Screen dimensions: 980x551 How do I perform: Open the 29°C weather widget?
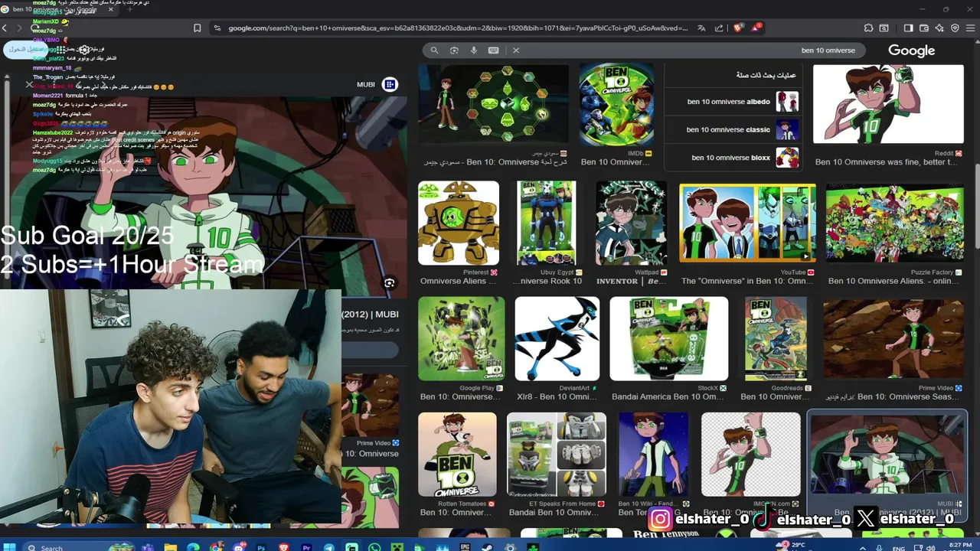tap(792, 546)
